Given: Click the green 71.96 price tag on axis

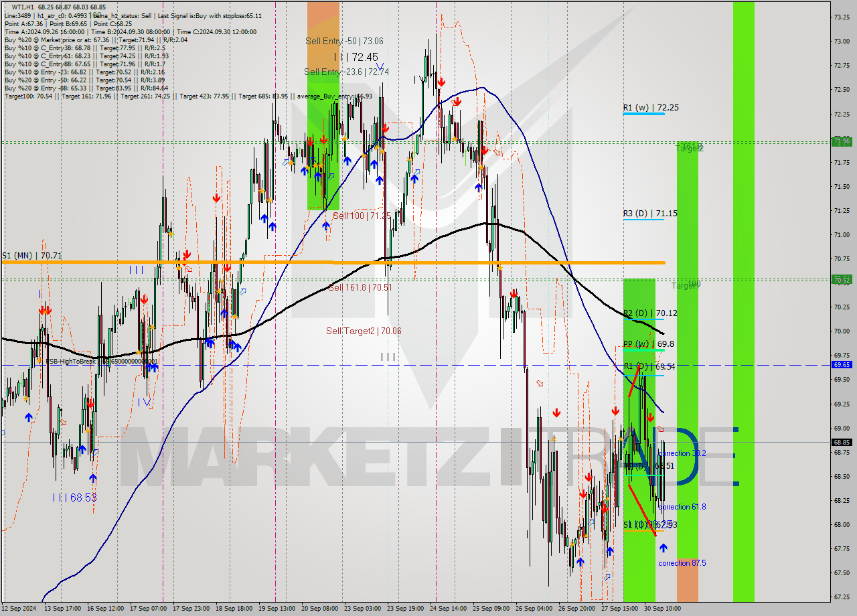Looking at the screenshot, I should pyautogui.click(x=842, y=141).
